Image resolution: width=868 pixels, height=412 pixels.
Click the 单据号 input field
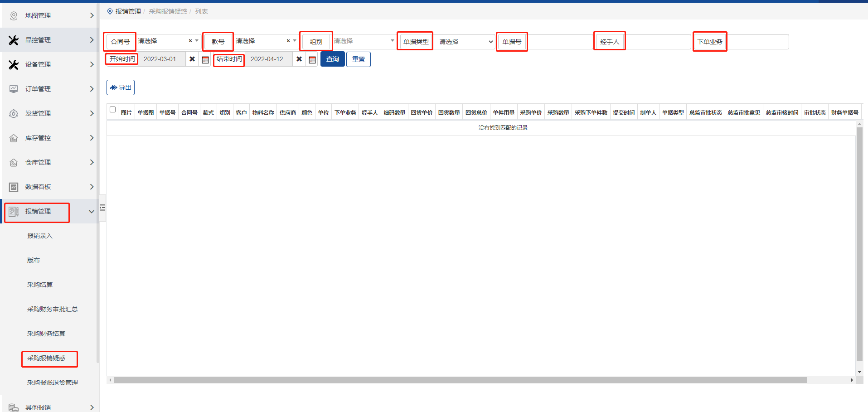pos(560,42)
